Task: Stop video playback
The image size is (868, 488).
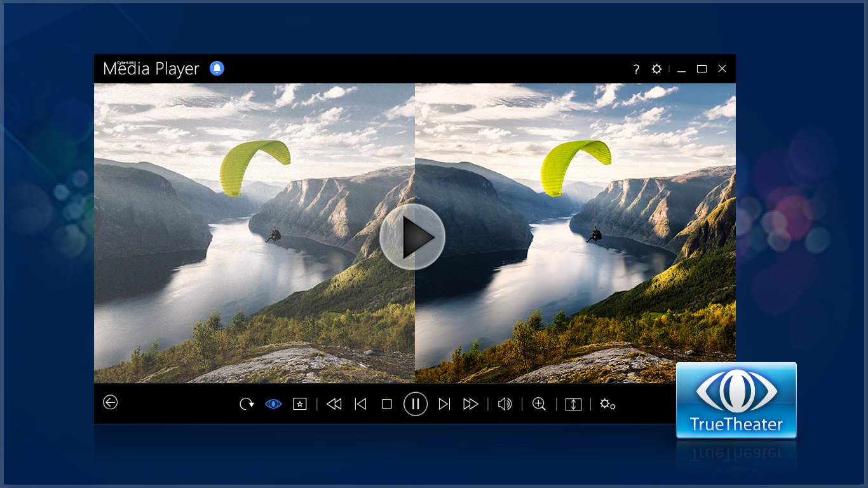Action: coord(387,403)
